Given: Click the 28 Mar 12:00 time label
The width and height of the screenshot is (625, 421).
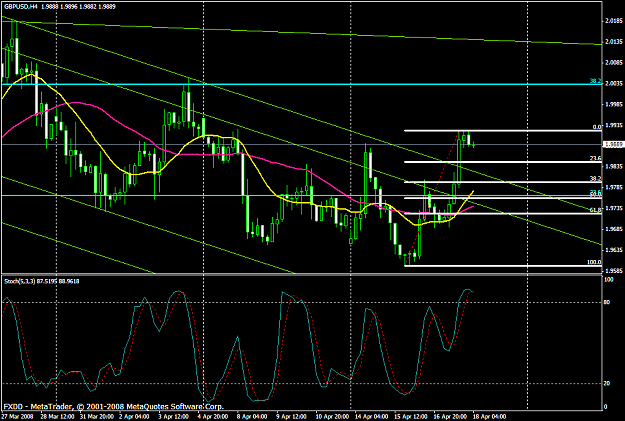Looking at the screenshot, I should [56, 417].
